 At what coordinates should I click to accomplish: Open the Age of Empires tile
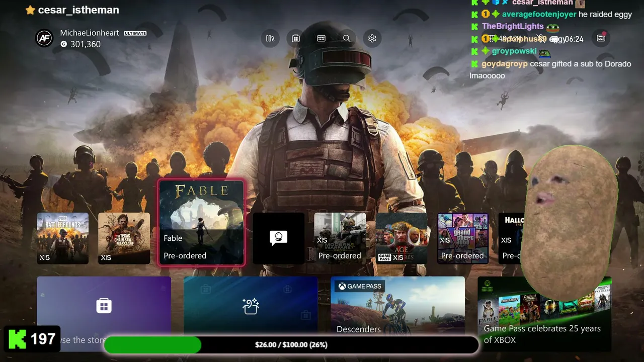pyautogui.click(x=401, y=238)
